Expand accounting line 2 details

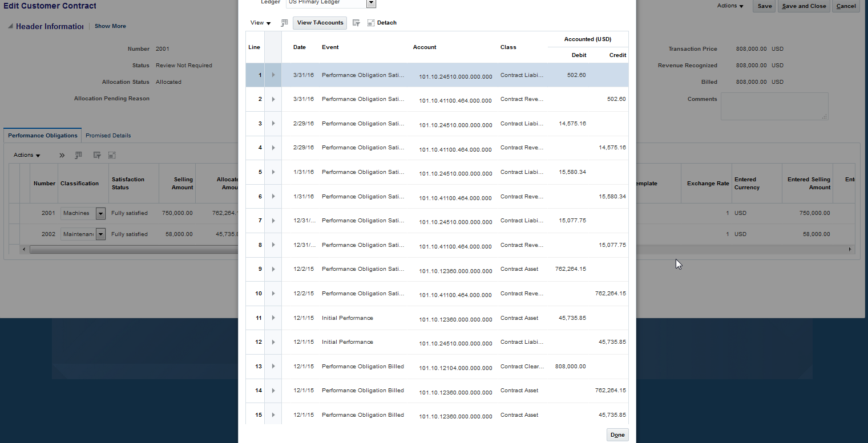[x=273, y=99]
